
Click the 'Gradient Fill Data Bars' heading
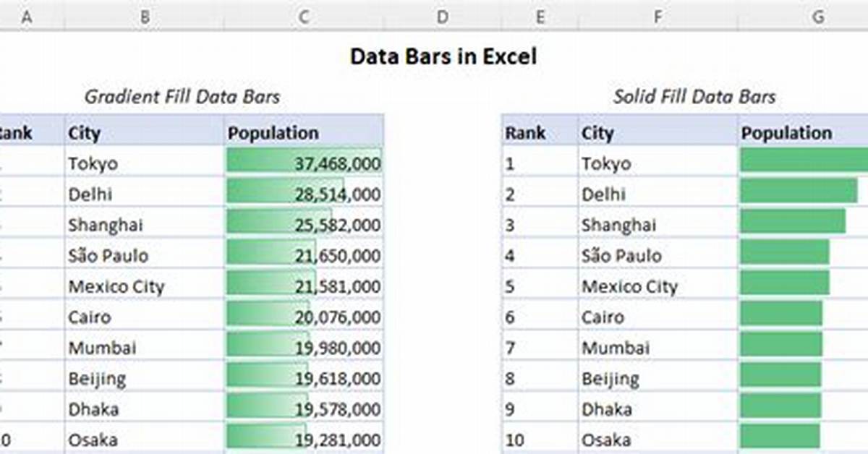[x=182, y=96]
